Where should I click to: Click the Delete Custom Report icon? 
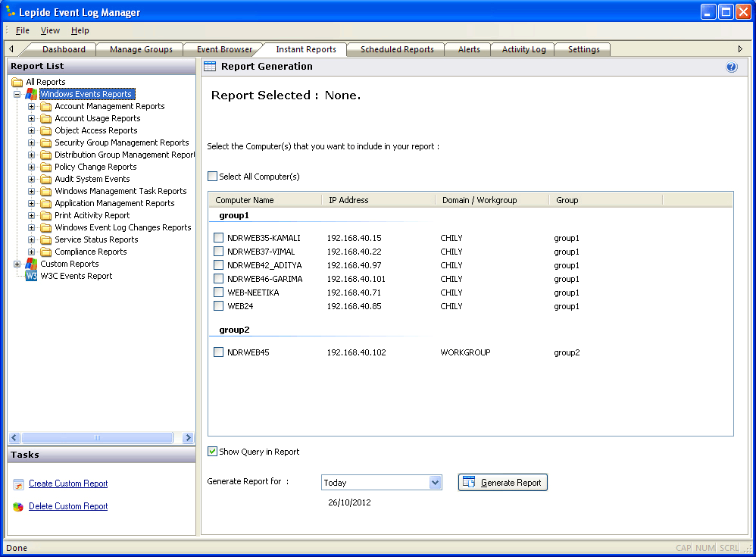18,506
